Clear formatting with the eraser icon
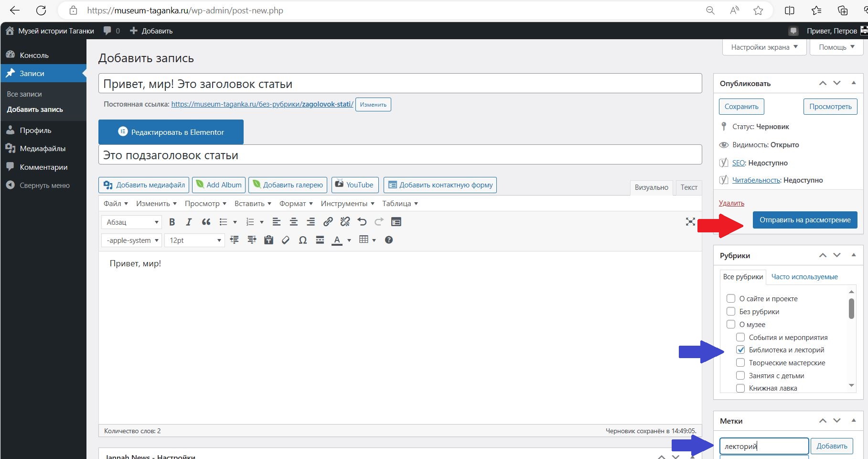 [286, 240]
